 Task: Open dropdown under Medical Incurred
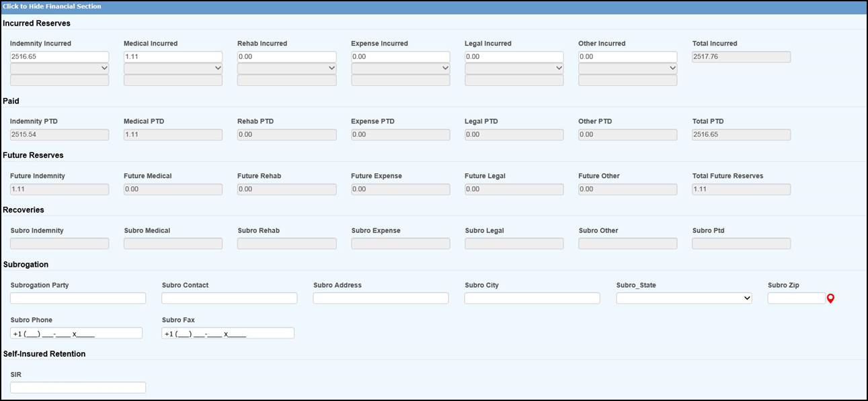click(x=173, y=69)
